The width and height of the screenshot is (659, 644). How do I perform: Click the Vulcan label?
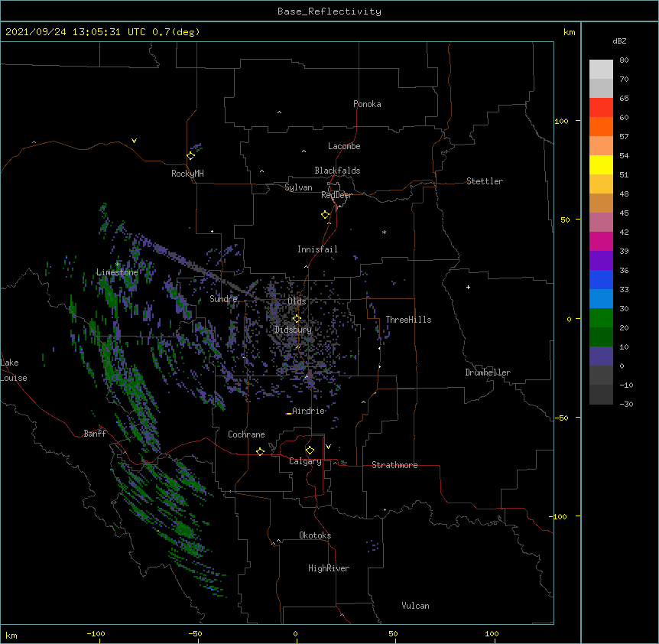coord(415,606)
